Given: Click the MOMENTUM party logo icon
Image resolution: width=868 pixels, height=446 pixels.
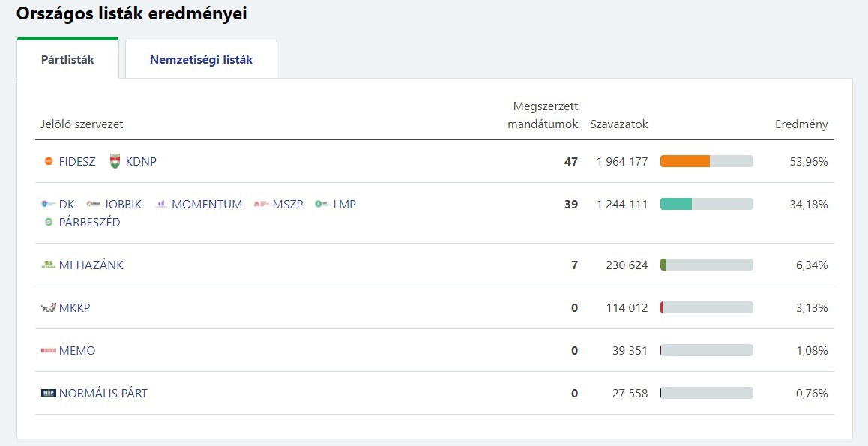Looking at the screenshot, I should [161, 204].
